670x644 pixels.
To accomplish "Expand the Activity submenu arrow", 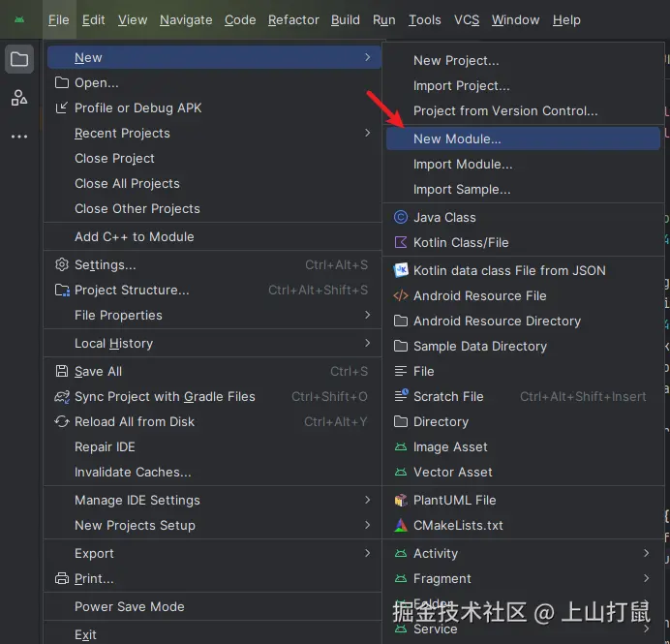I will pos(646,553).
